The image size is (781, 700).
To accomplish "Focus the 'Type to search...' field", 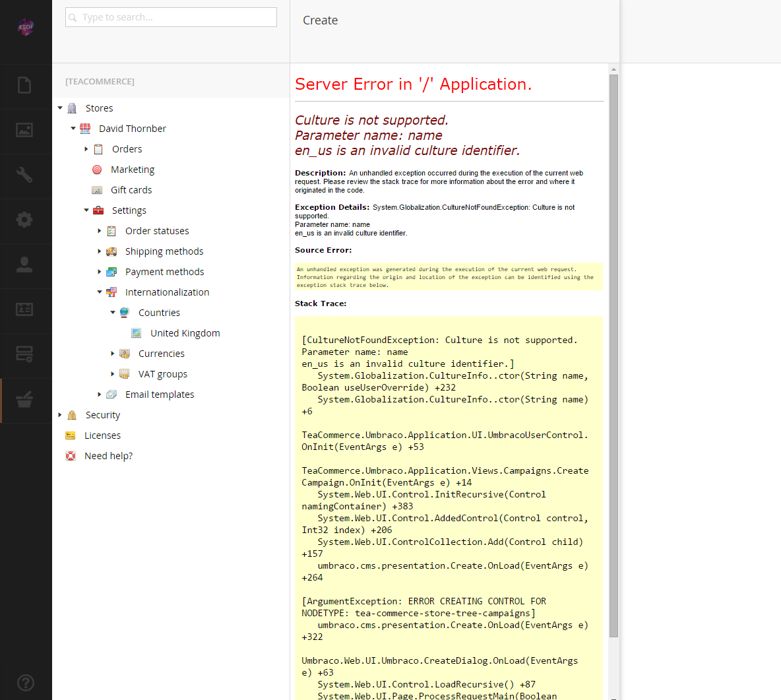I will (171, 17).
